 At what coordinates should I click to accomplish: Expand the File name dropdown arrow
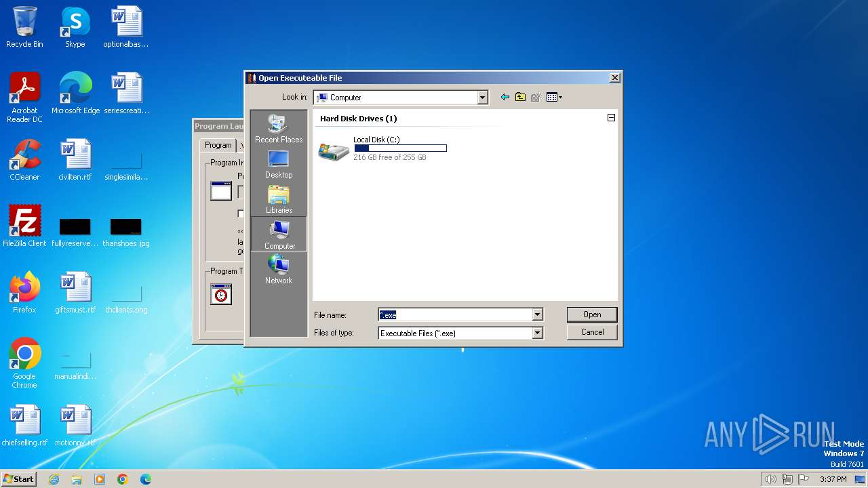click(x=537, y=314)
